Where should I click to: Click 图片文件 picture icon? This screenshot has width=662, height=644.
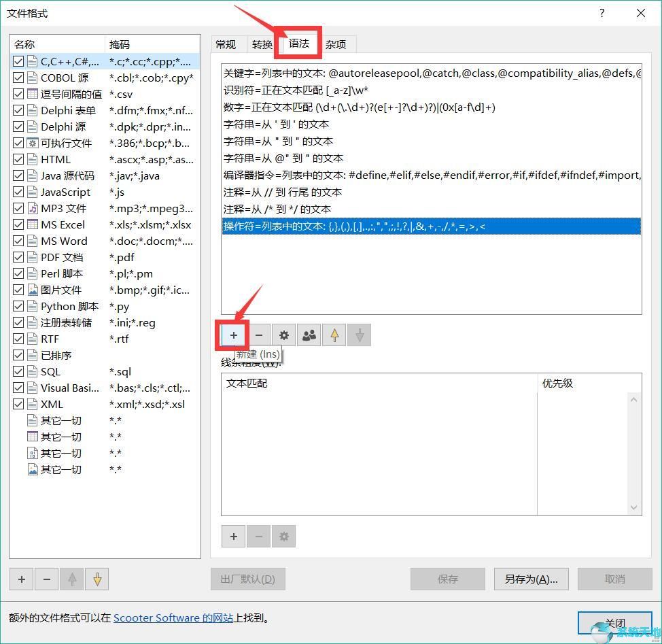pos(33,290)
